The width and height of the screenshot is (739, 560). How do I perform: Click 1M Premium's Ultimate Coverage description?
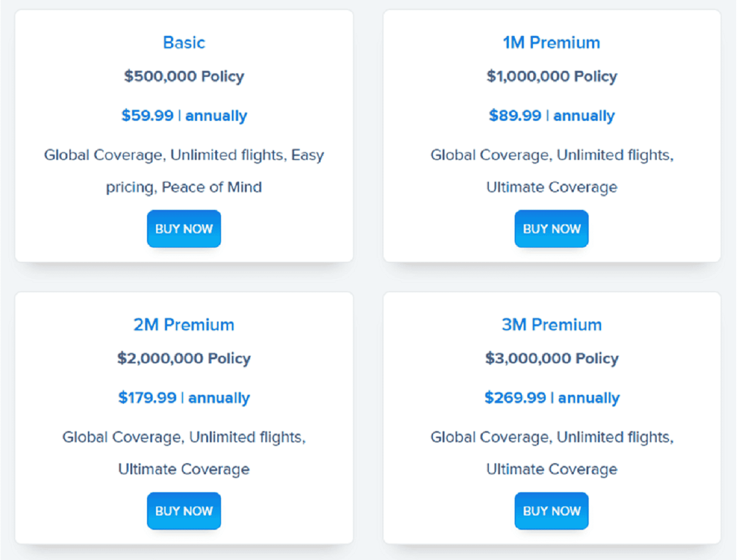(x=552, y=187)
